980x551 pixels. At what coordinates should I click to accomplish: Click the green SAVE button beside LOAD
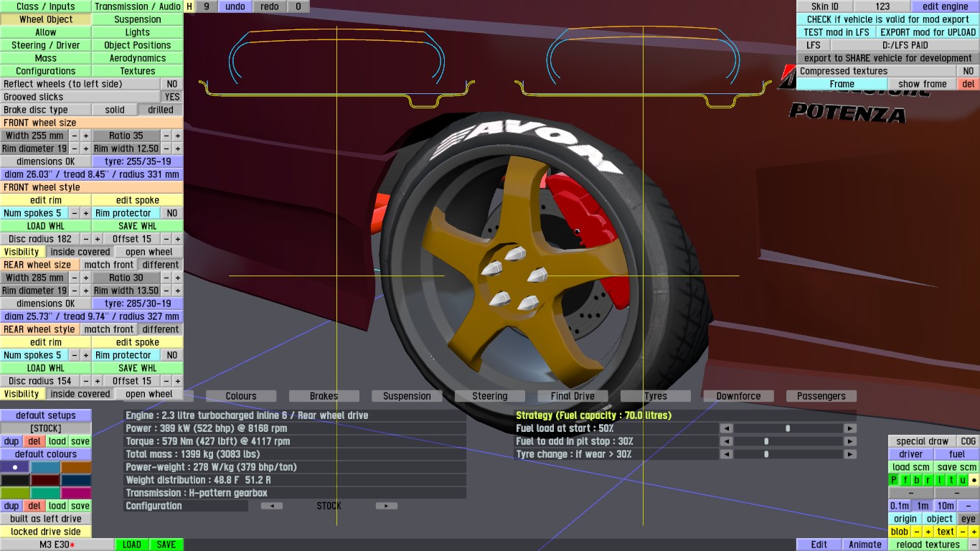point(166,545)
